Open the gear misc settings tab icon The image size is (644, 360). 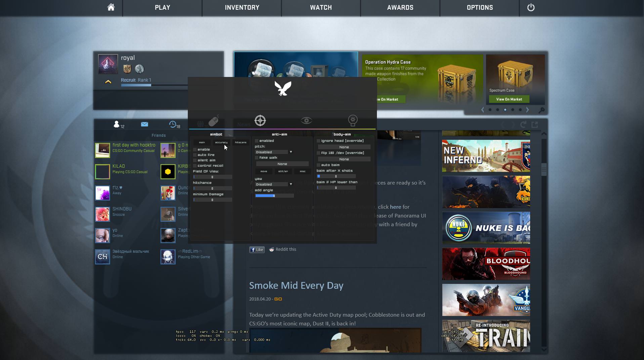click(352, 120)
